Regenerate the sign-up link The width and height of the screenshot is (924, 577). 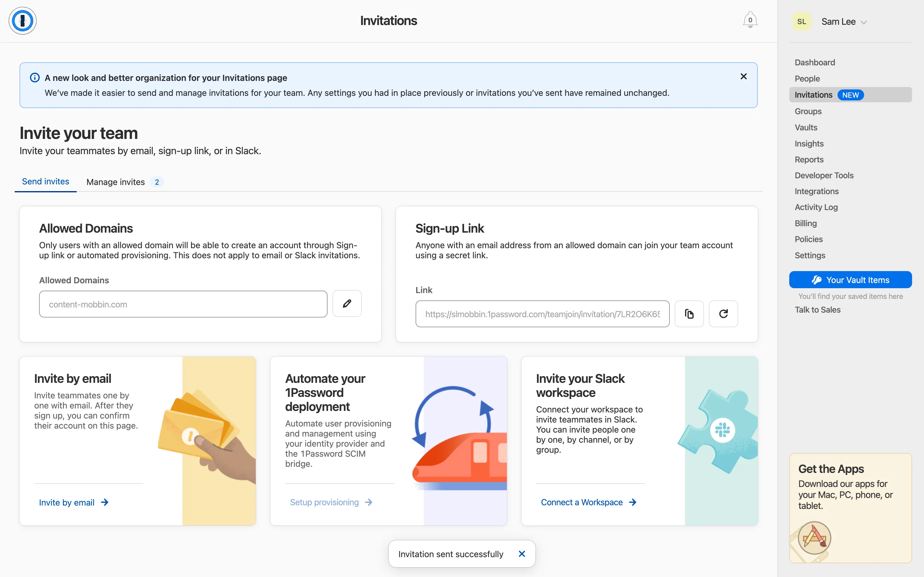pyautogui.click(x=723, y=314)
